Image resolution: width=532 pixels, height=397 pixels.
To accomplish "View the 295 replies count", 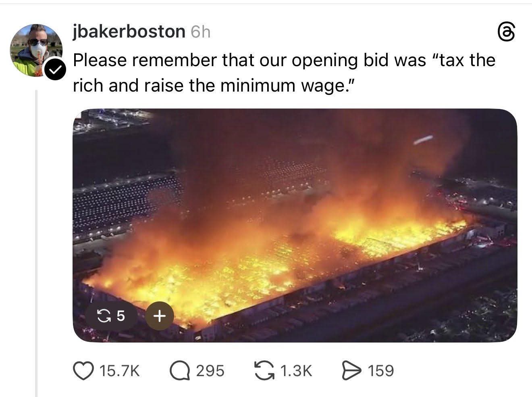I will [210, 371].
